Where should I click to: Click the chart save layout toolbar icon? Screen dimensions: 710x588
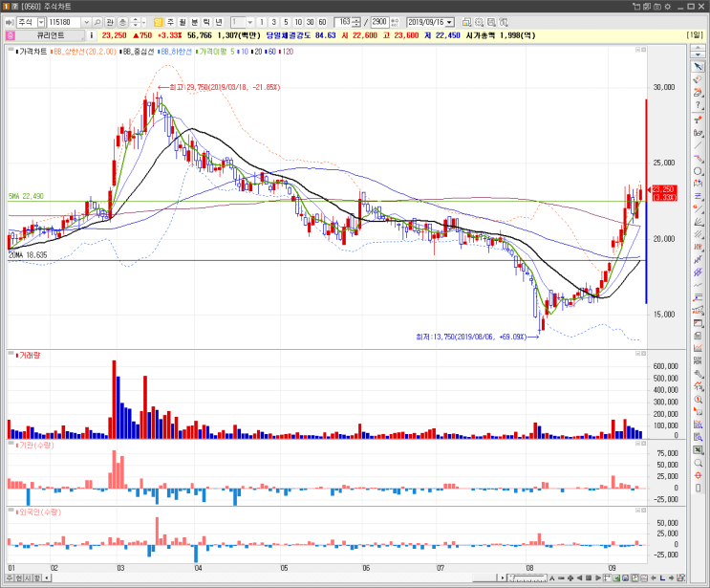click(x=491, y=22)
